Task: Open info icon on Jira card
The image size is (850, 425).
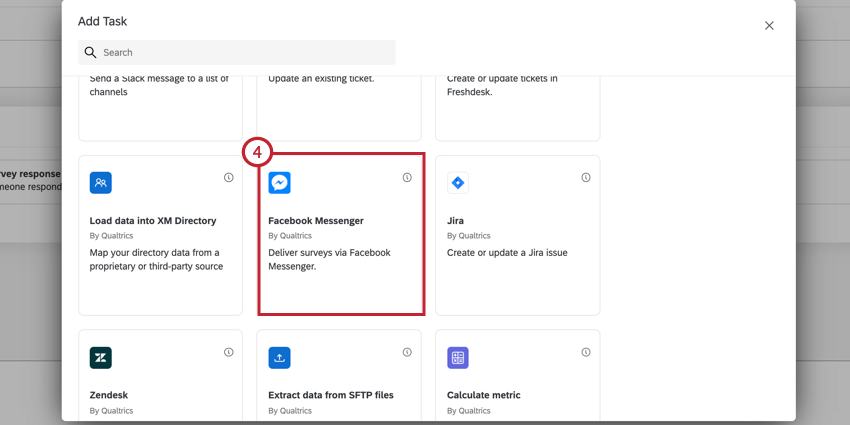Action: [x=586, y=177]
